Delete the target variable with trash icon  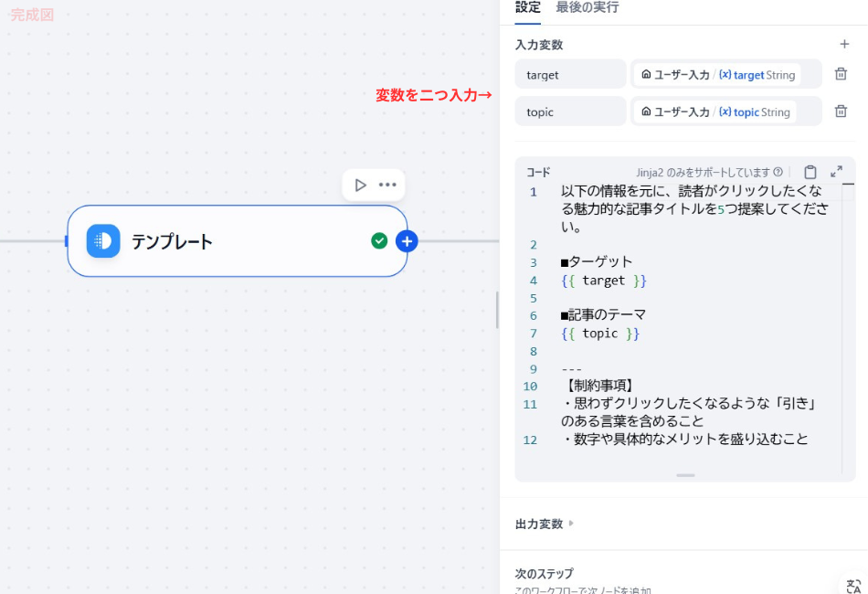click(x=841, y=74)
